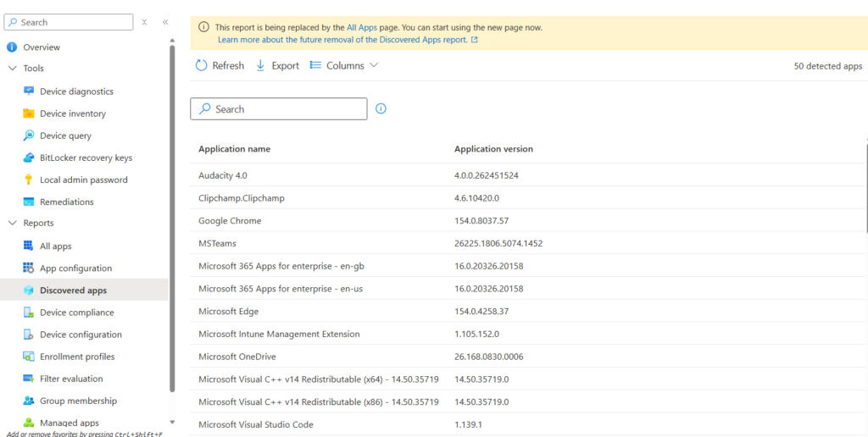Clear sidebar search with the X icon
Screen dimensions: 868x437
(x=144, y=22)
